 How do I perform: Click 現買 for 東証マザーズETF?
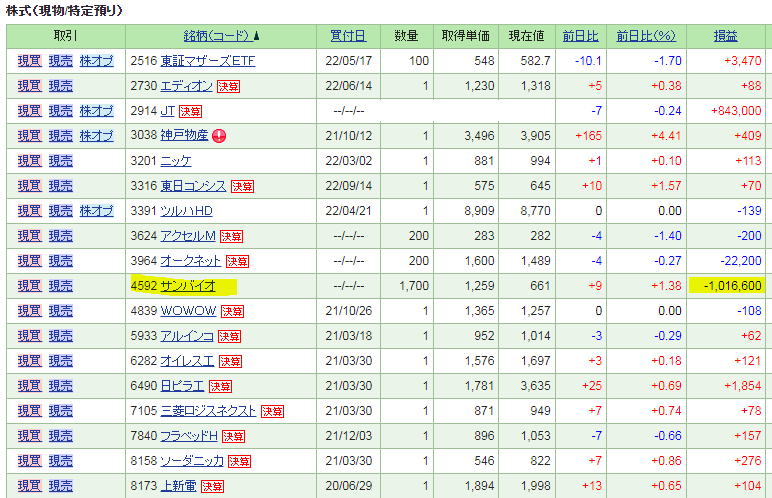coord(30,61)
